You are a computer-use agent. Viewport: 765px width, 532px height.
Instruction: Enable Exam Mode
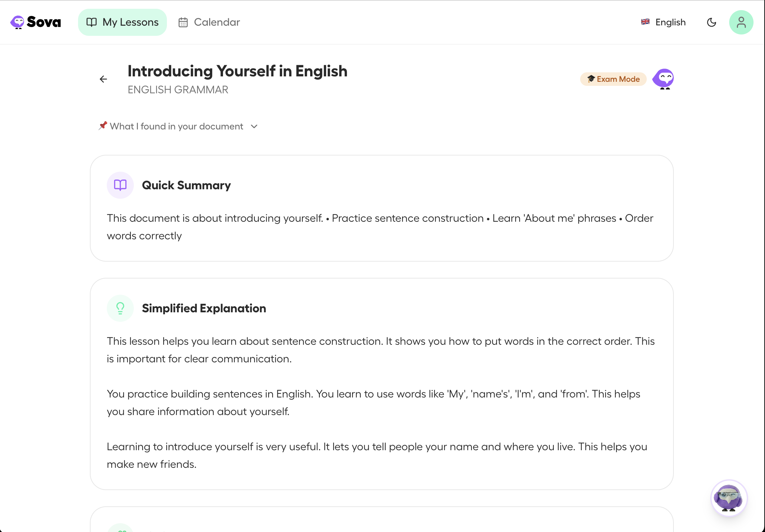click(x=613, y=79)
